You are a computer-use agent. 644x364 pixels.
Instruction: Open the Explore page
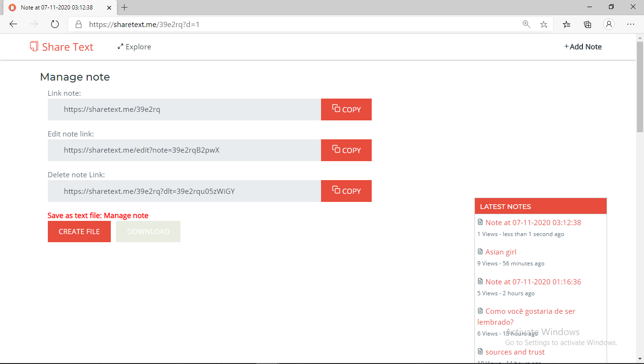(138, 46)
